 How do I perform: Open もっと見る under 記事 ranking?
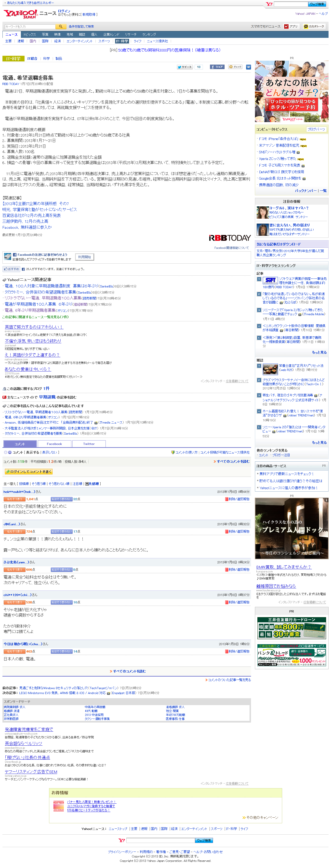click(319, 352)
